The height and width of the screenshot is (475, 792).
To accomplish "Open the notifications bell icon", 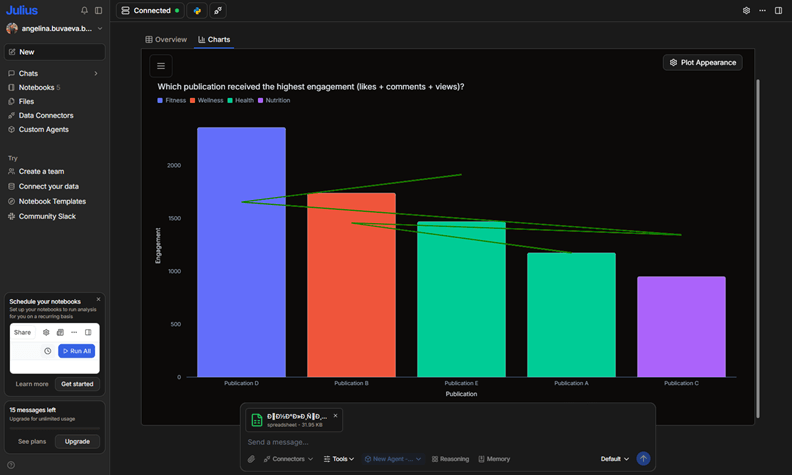I will point(84,11).
